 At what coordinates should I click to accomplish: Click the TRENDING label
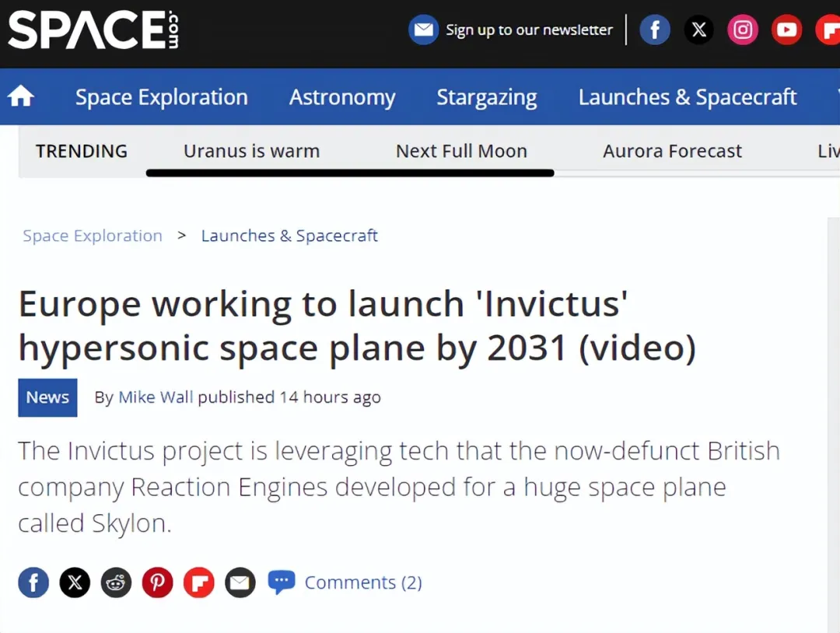[x=82, y=151]
